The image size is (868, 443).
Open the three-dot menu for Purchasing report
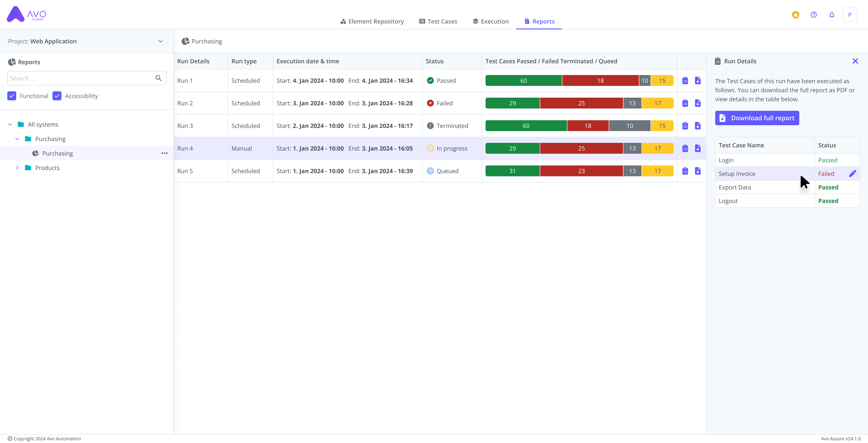(164, 153)
